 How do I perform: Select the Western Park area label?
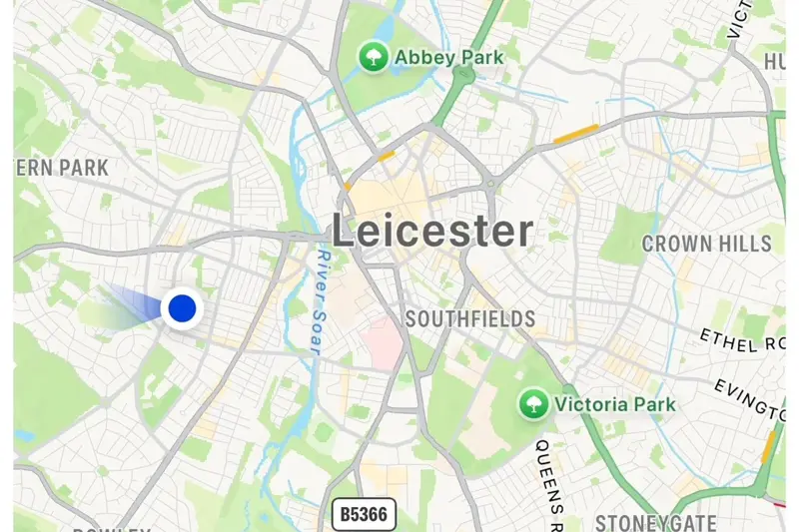tap(62, 168)
